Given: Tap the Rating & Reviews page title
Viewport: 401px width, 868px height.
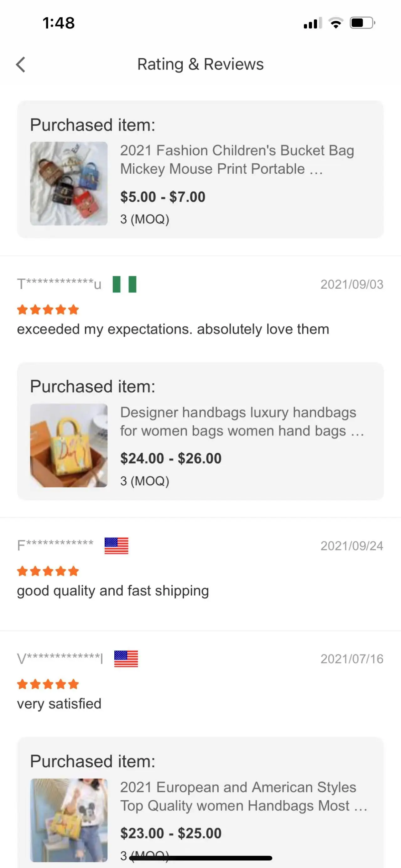Looking at the screenshot, I should 200,64.
